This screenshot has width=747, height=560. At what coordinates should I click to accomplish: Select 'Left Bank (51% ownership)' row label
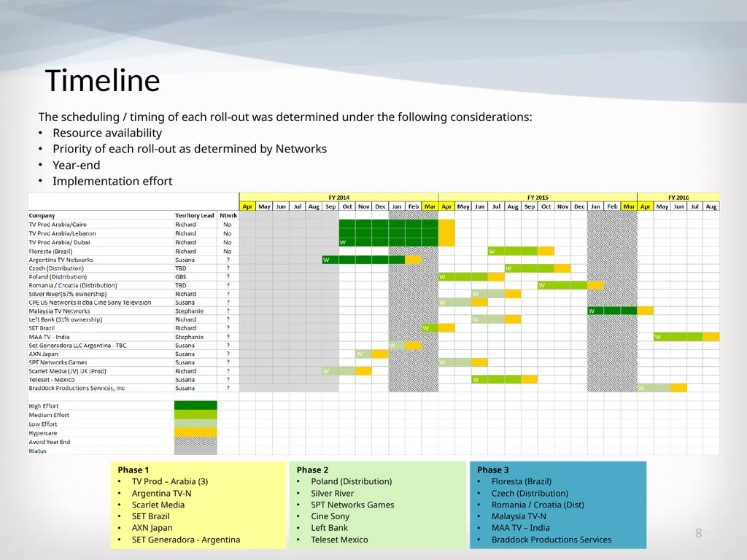click(65, 319)
